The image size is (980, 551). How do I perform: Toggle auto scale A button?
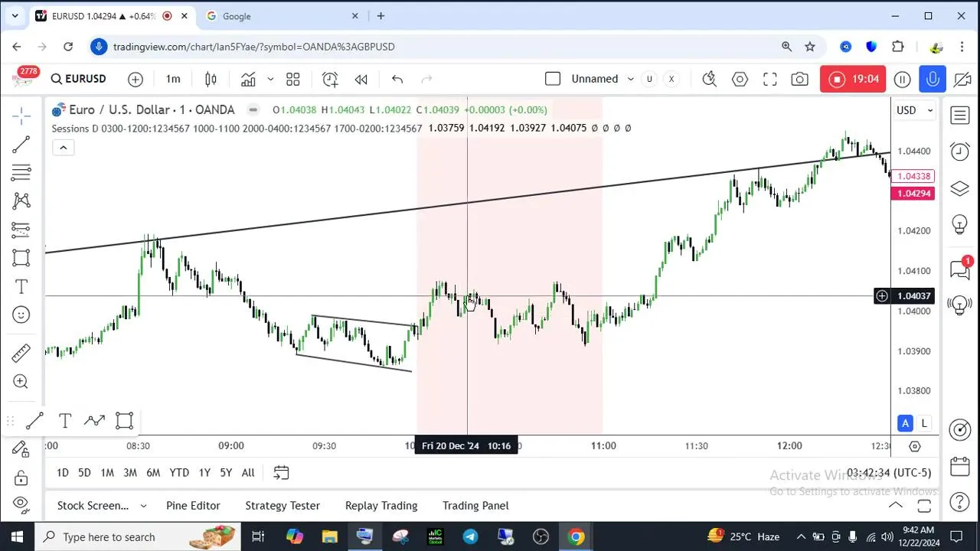pos(906,423)
